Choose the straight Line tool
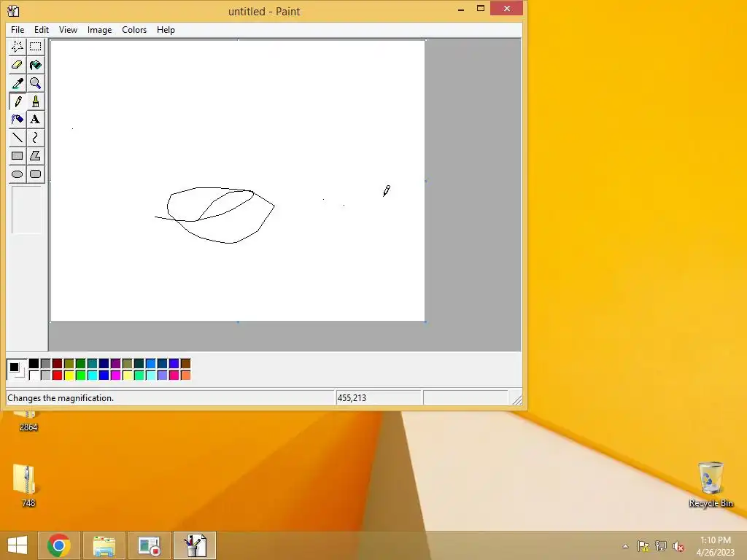 click(x=18, y=138)
